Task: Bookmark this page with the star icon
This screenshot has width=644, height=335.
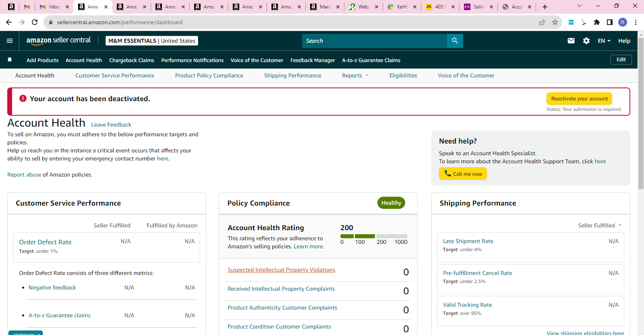Action: pos(555,22)
